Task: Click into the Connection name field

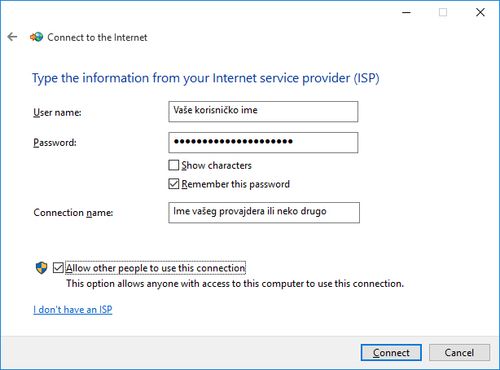Action: pyautogui.click(x=264, y=212)
